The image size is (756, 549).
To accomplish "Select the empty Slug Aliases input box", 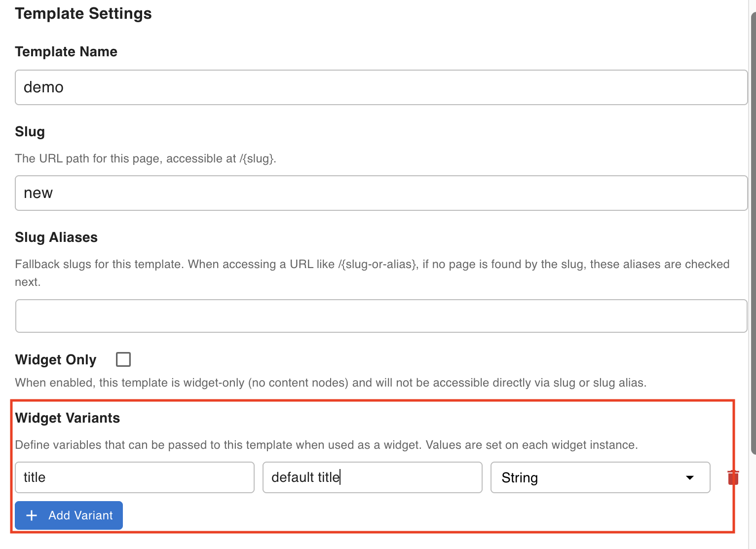I will [381, 316].
